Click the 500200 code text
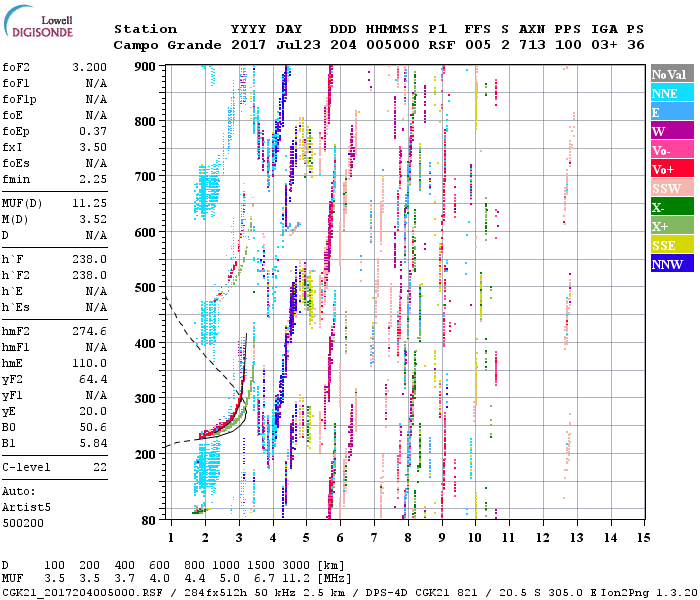The width and height of the screenshot is (700, 600). (x=23, y=523)
